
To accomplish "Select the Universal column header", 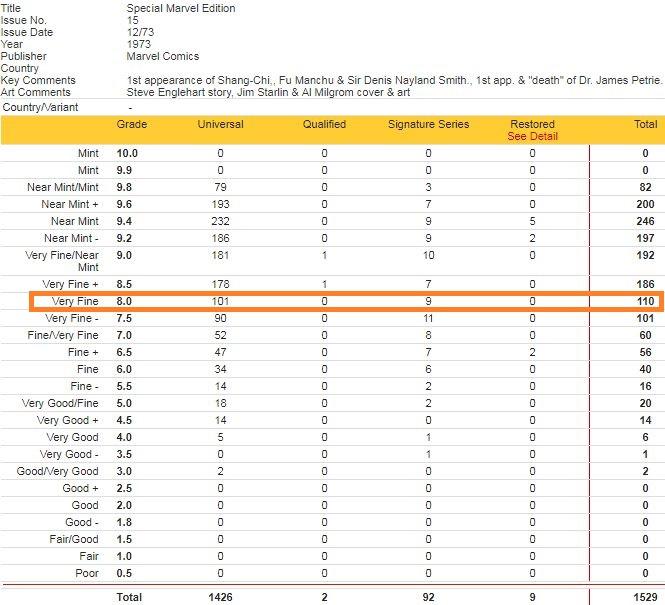I will tap(221, 124).
